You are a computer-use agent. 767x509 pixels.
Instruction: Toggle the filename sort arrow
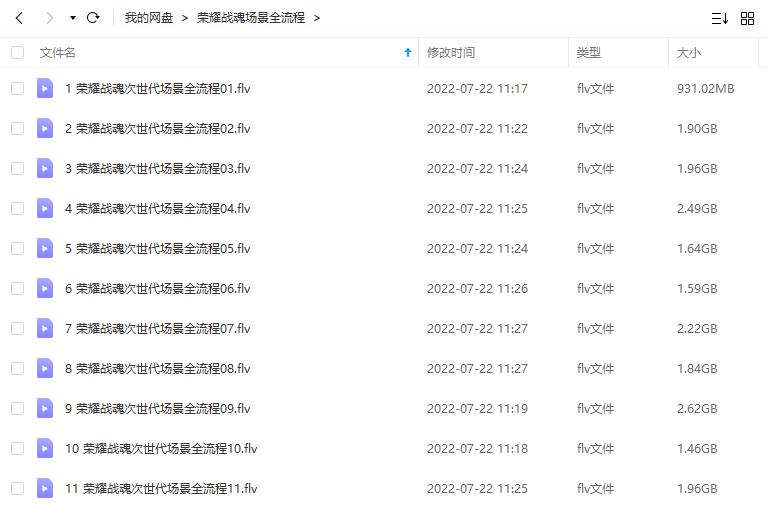tap(408, 52)
